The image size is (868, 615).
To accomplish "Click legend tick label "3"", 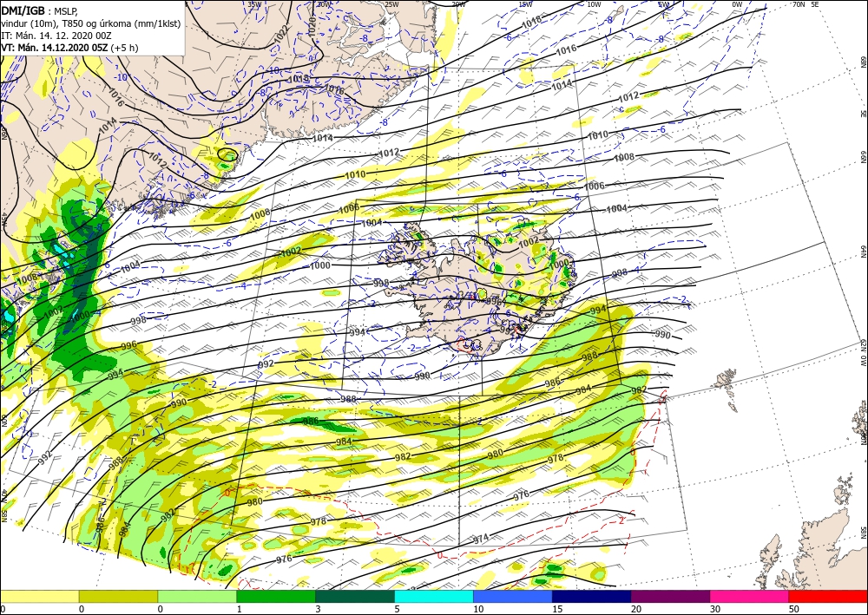I will pos(319,609).
